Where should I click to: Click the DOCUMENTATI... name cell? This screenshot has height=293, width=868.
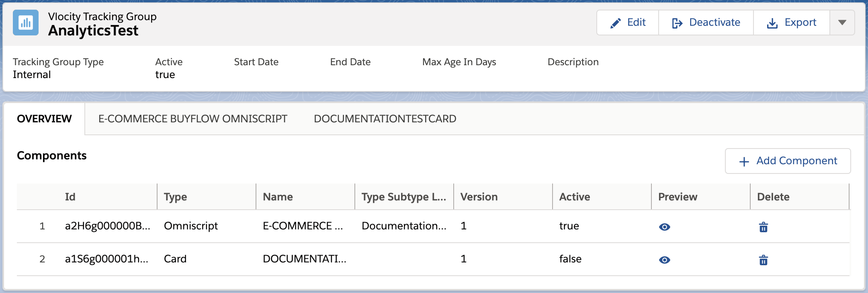305,259
